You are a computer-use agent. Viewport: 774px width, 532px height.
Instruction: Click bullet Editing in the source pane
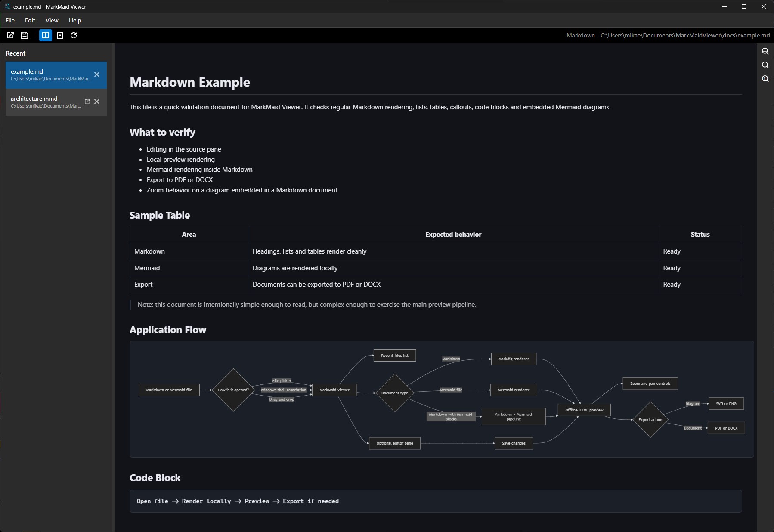pyautogui.click(x=184, y=149)
